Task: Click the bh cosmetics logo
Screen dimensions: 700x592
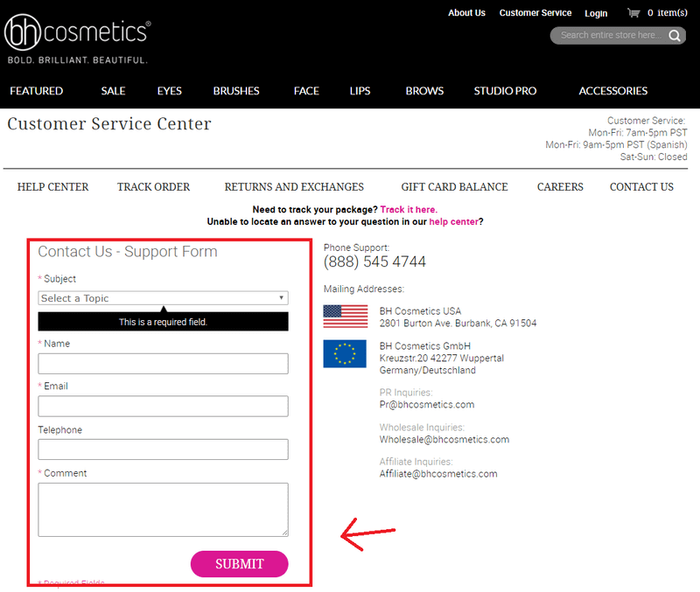Action: tap(78, 39)
